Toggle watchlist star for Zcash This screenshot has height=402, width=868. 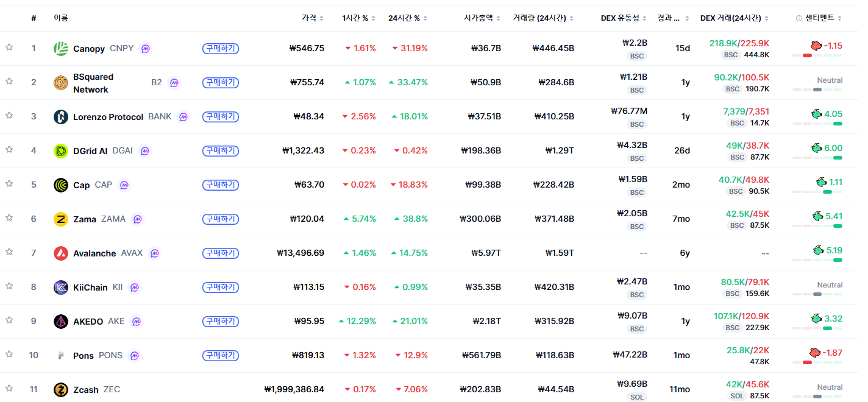pyautogui.click(x=9, y=388)
